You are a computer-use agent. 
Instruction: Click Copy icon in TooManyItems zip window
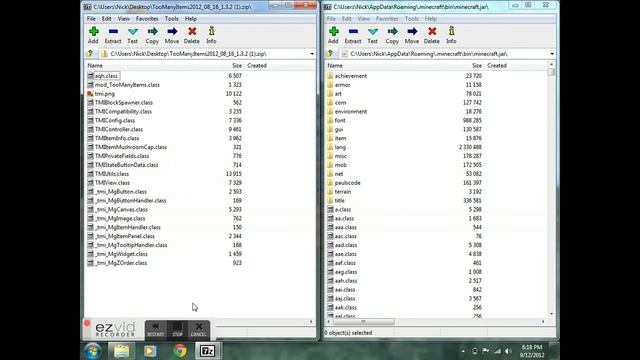[152, 31]
